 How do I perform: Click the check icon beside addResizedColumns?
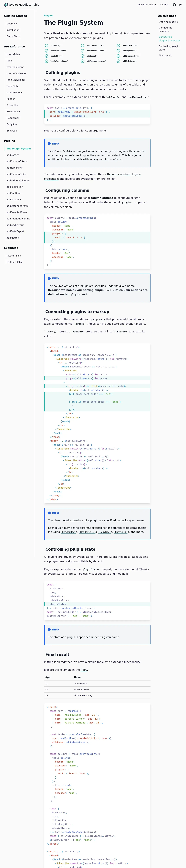(82, 61)
